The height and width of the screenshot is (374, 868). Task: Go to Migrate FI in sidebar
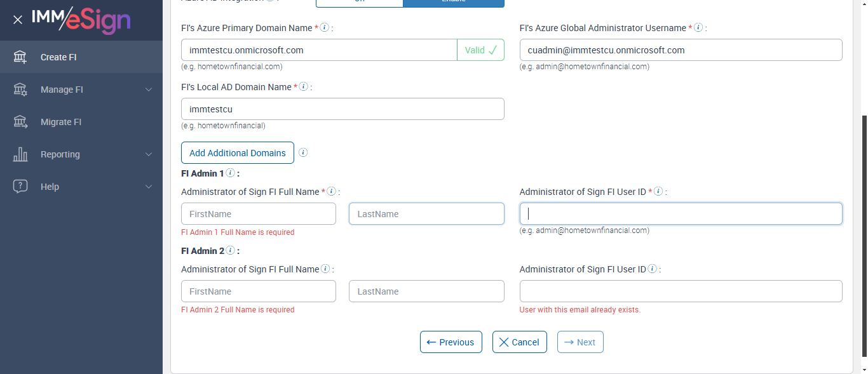point(61,122)
